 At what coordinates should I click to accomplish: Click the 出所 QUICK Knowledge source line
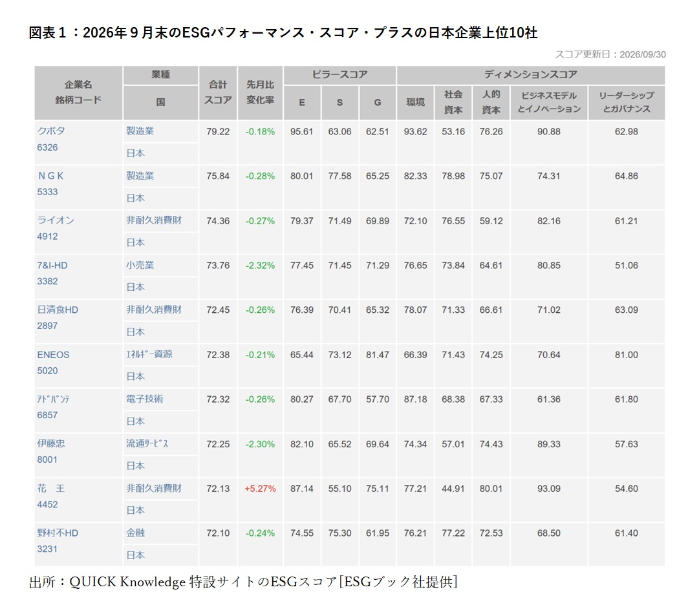coord(243,582)
